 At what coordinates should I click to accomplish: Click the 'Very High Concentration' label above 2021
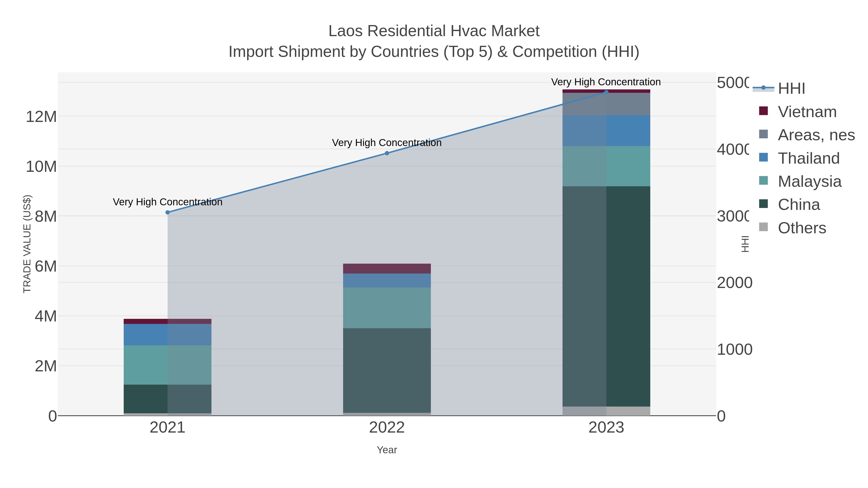tap(168, 202)
